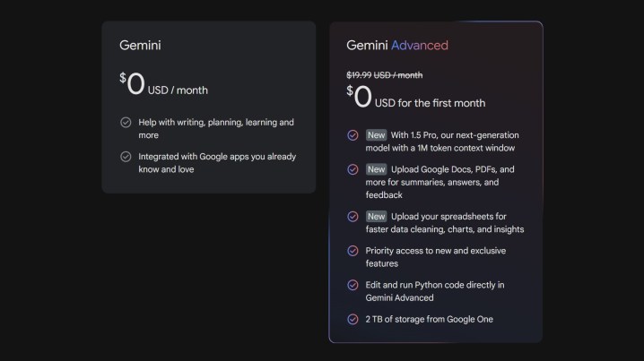Click the strikethrough $19.99 USD / month price
Image resolution: width=644 pixels, height=361 pixels.
click(x=384, y=75)
